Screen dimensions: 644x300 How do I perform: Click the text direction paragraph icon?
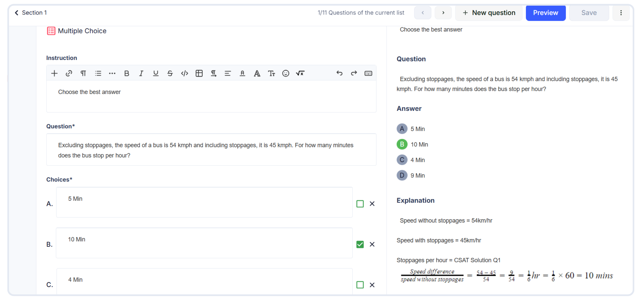click(x=213, y=73)
